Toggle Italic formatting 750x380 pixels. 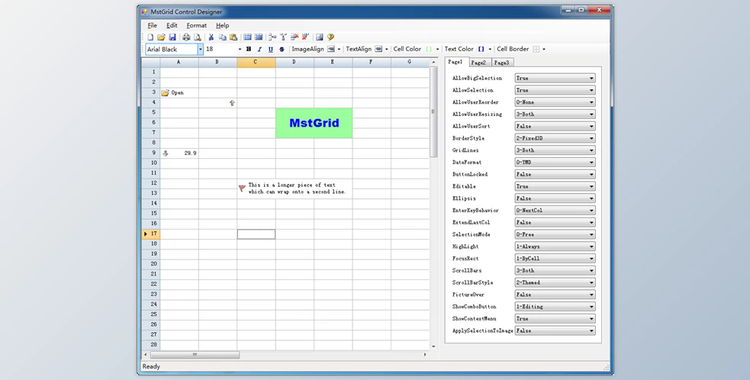[259, 49]
